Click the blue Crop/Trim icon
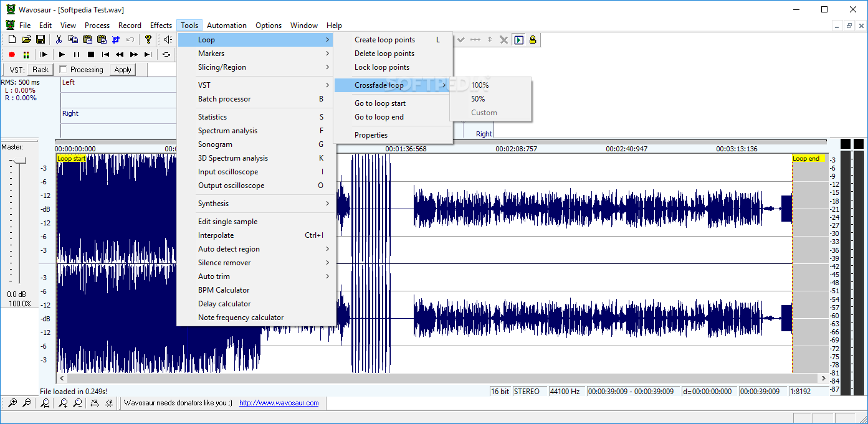Image resolution: width=868 pixels, height=424 pixels. click(x=115, y=39)
